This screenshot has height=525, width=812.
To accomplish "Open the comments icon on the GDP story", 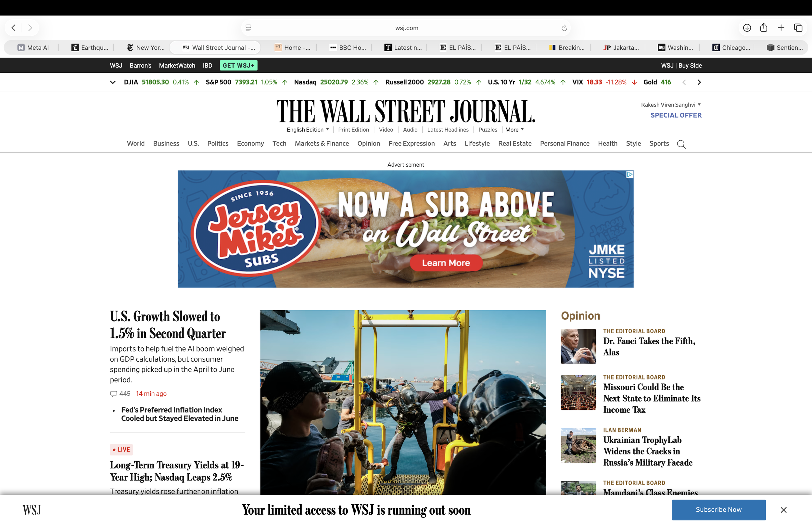I will pyautogui.click(x=113, y=394).
